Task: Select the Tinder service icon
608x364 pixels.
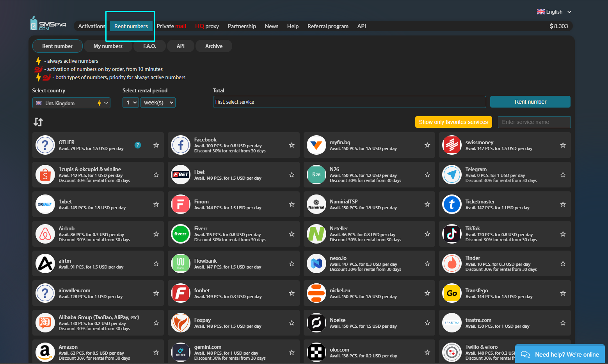Action: (x=452, y=263)
